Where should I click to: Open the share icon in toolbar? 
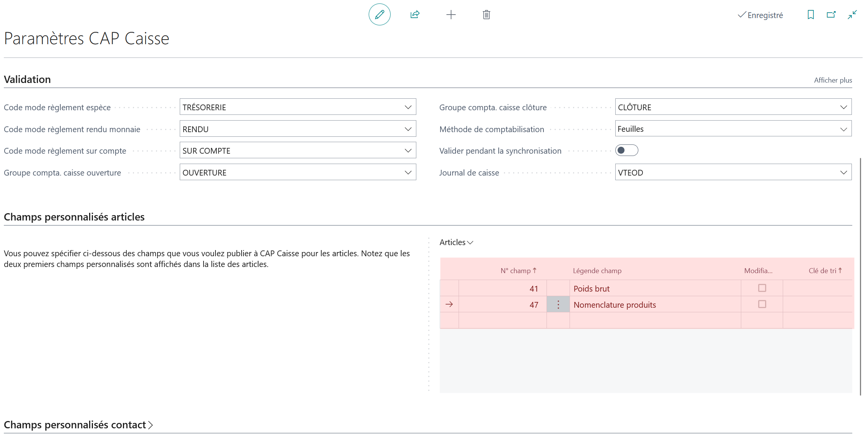coord(415,15)
